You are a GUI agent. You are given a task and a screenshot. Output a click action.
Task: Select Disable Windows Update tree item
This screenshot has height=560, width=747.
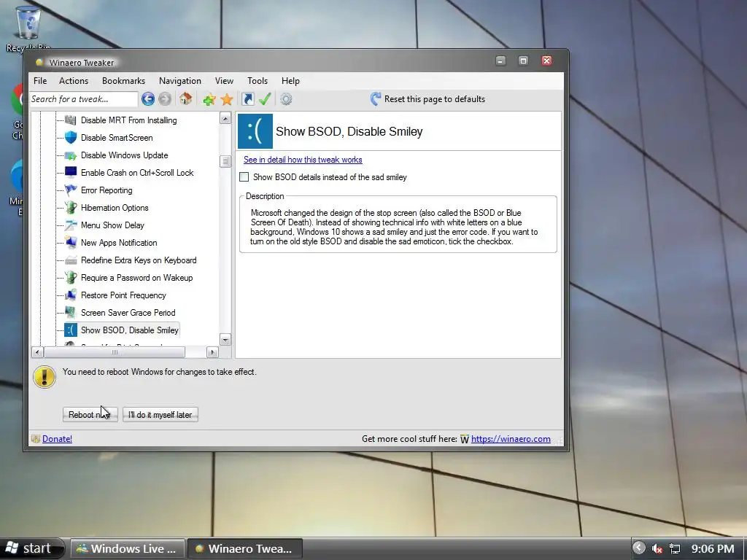(124, 155)
